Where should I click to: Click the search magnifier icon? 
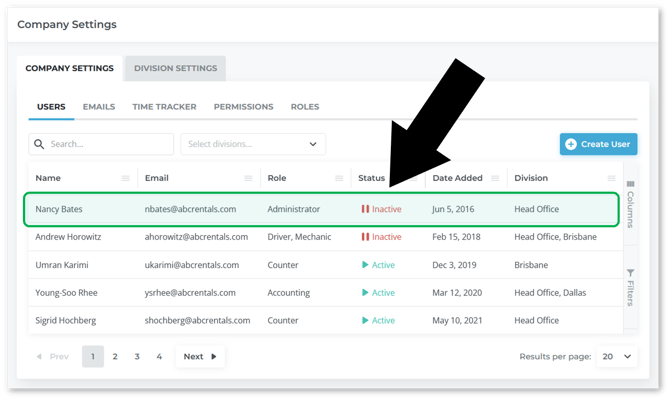point(39,144)
